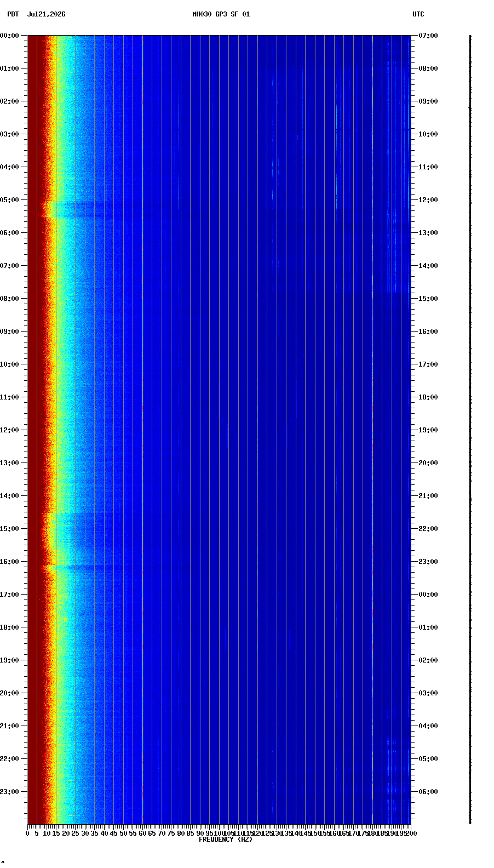Image resolution: width=494 pixels, height=868 pixels.
Task: Select the 08:00 UTC time label
Action: (428, 68)
